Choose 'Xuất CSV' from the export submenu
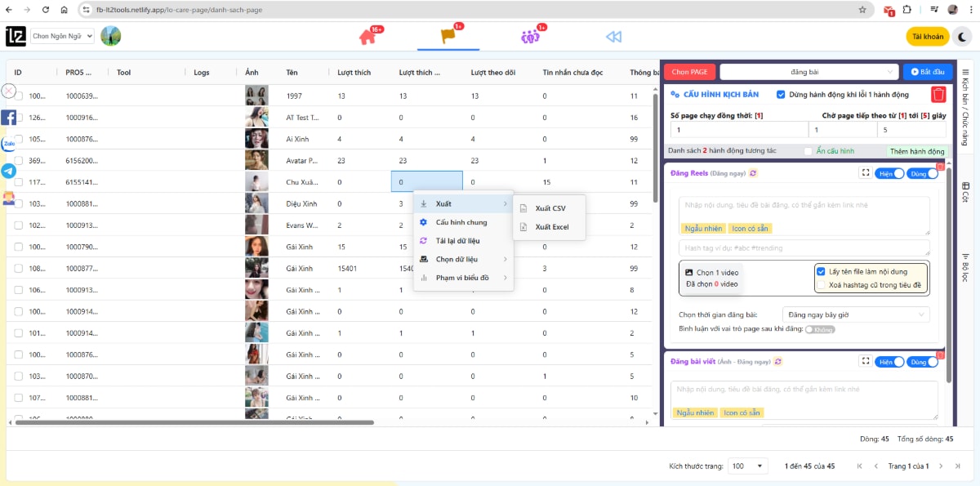This screenshot has width=980, height=486. pyautogui.click(x=550, y=209)
